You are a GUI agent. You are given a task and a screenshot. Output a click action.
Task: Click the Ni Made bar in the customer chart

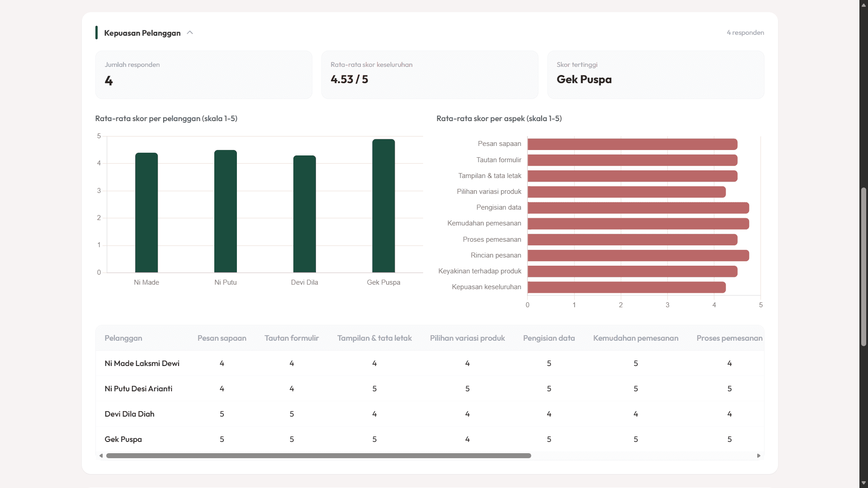tap(146, 212)
